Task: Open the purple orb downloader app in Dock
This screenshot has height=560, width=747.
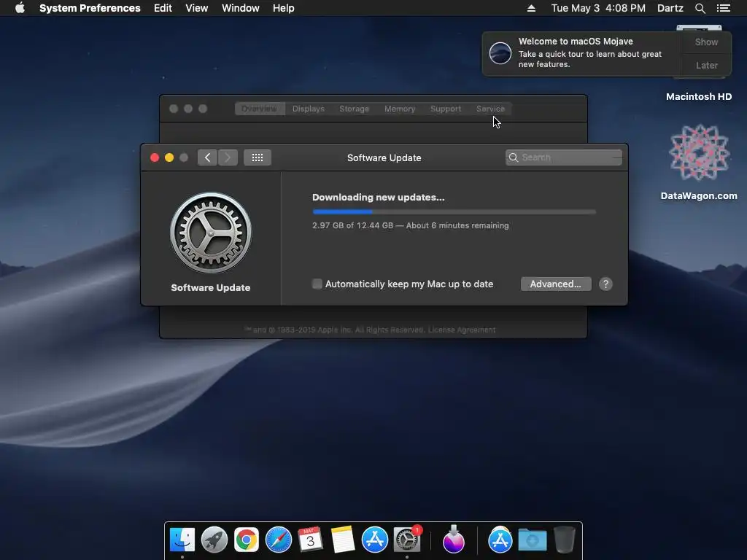Action: pos(453,540)
